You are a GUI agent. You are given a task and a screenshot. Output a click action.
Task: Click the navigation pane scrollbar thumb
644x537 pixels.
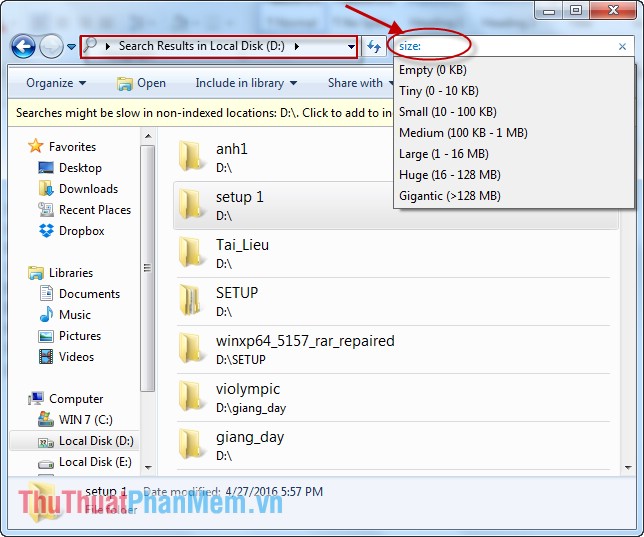tap(148, 268)
